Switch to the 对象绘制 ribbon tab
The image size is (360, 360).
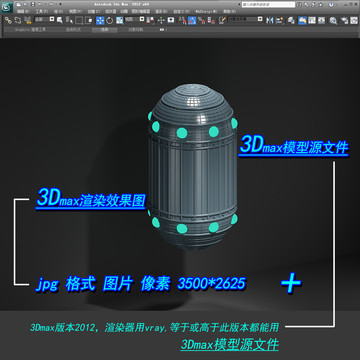point(136,30)
